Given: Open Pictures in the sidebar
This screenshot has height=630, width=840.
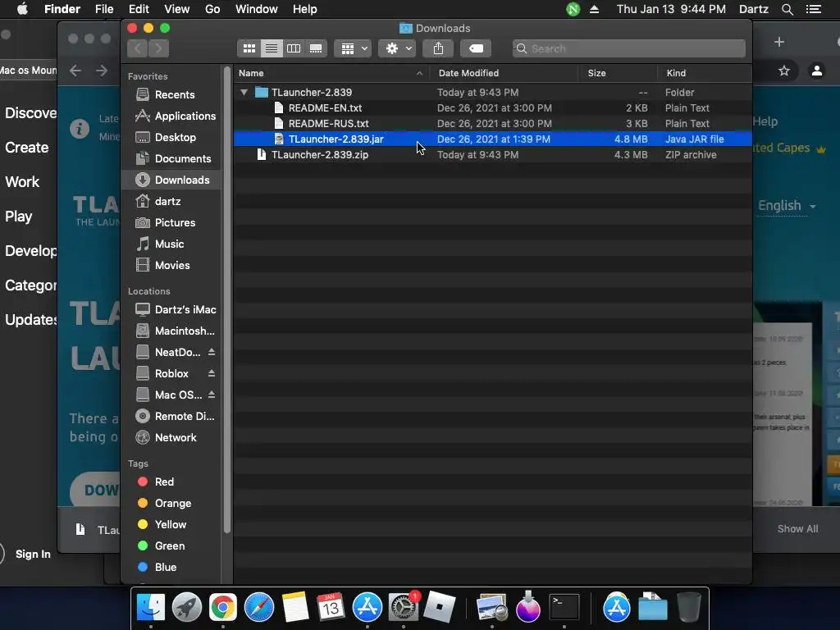Looking at the screenshot, I should click(171, 223).
